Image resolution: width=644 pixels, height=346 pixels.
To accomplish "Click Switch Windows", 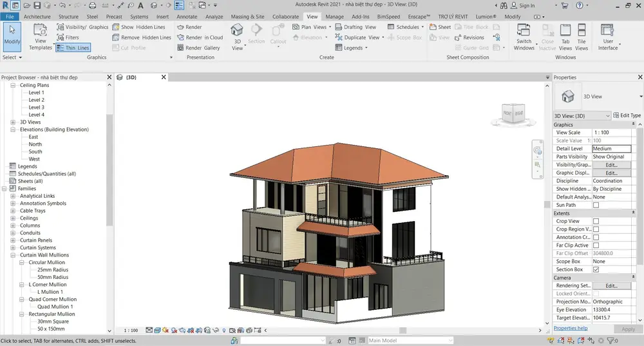I will click(x=524, y=37).
